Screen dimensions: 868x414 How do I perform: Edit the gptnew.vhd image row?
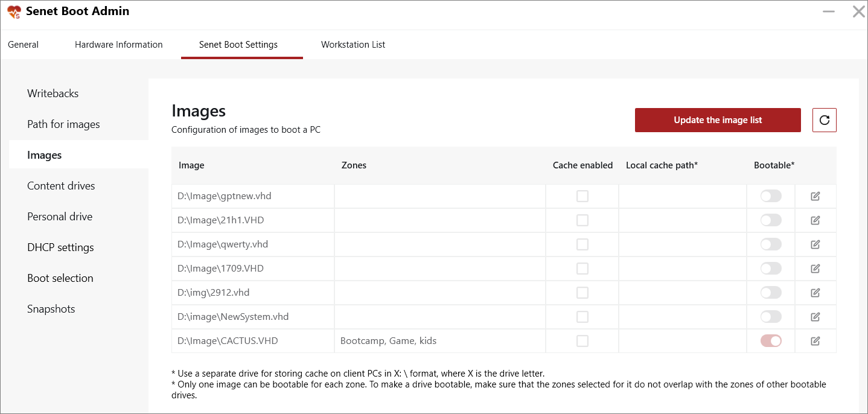point(815,196)
